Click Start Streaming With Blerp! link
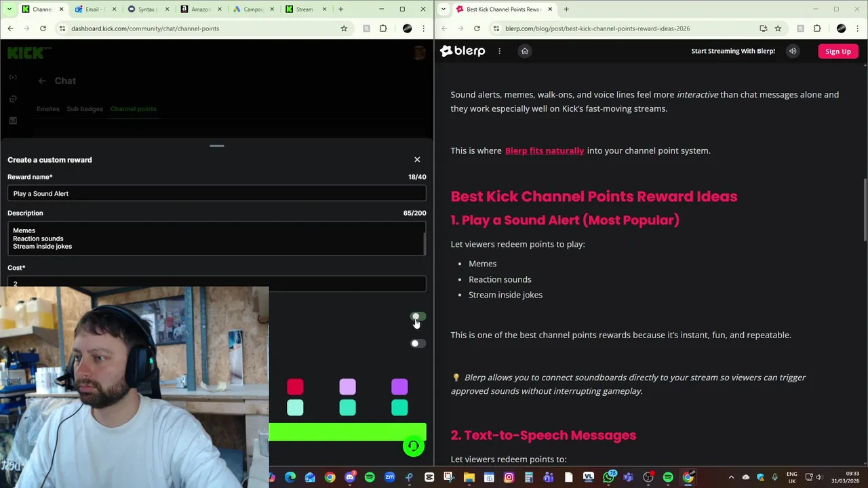Screen dimensions: 868x488 point(733,51)
